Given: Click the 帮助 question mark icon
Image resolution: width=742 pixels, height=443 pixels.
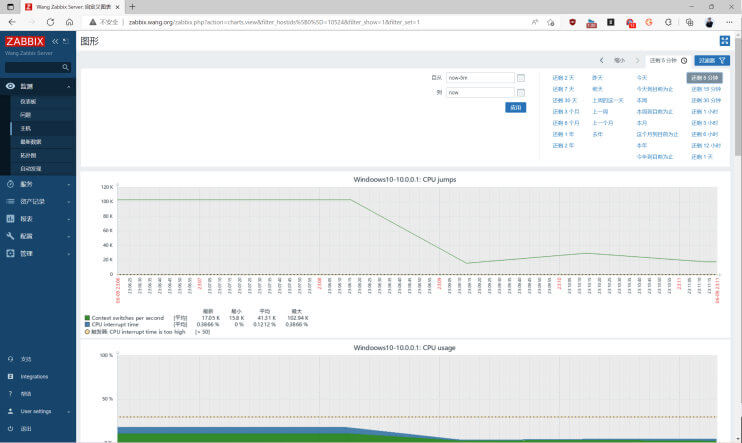Looking at the screenshot, I should click(x=10, y=394).
